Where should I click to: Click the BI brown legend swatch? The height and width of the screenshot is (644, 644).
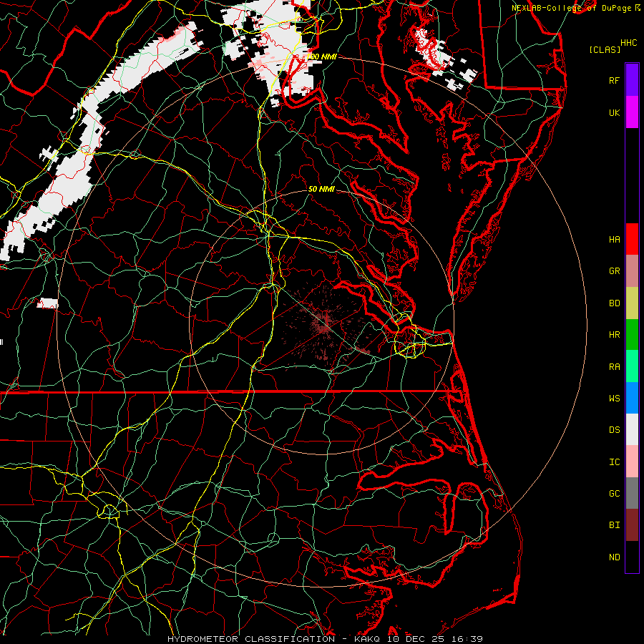[x=632, y=525]
